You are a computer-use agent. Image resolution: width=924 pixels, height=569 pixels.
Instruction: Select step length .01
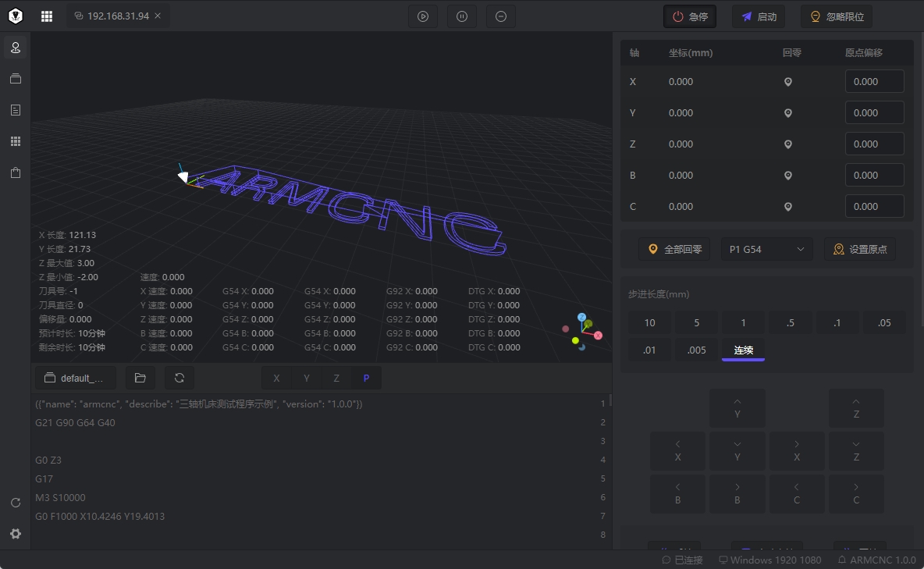coord(649,350)
